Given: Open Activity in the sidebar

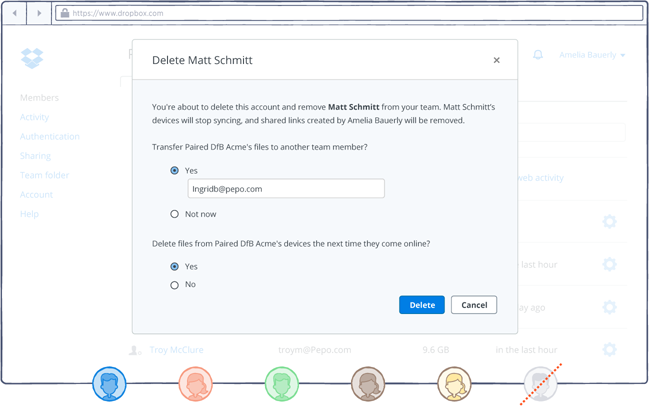Looking at the screenshot, I should 34,117.
